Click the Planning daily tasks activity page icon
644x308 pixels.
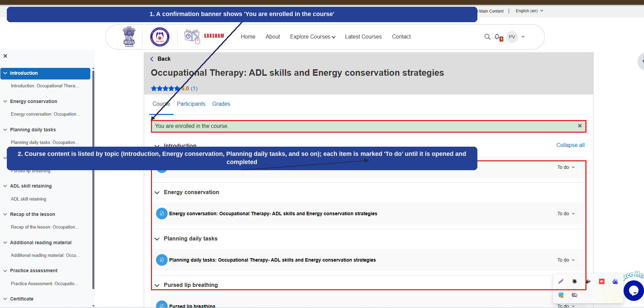coord(162,260)
